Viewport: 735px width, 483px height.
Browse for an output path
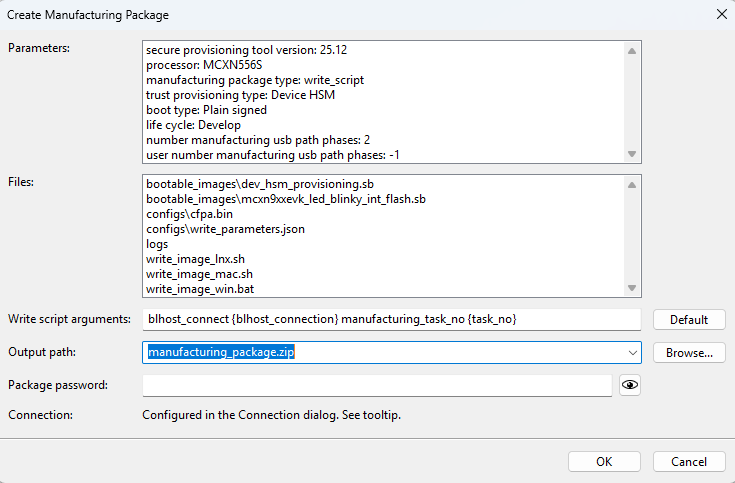pyautogui.click(x=689, y=352)
